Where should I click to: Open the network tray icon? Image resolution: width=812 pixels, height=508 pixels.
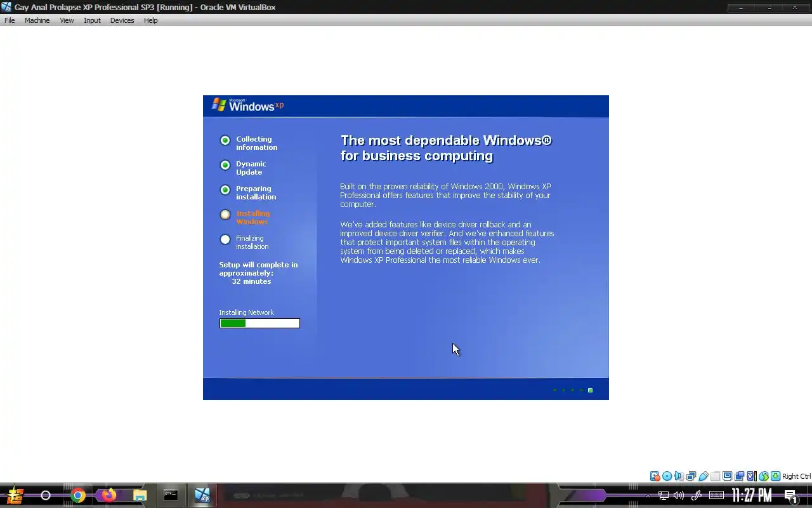(663, 495)
